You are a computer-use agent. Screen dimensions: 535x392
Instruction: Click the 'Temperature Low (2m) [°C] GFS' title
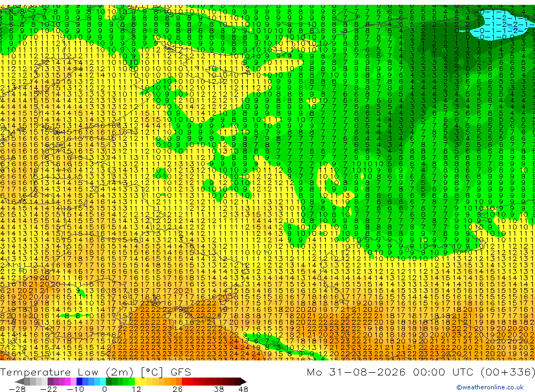[96, 372]
